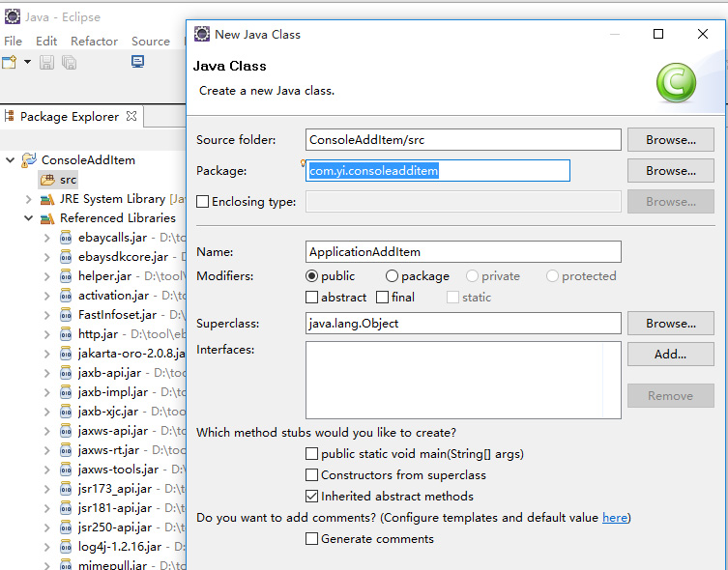Click the jaxws-rt.jar jar icon
The height and width of the screenshot is (570, 728).
pyautogui.click(x=66, y=450)
